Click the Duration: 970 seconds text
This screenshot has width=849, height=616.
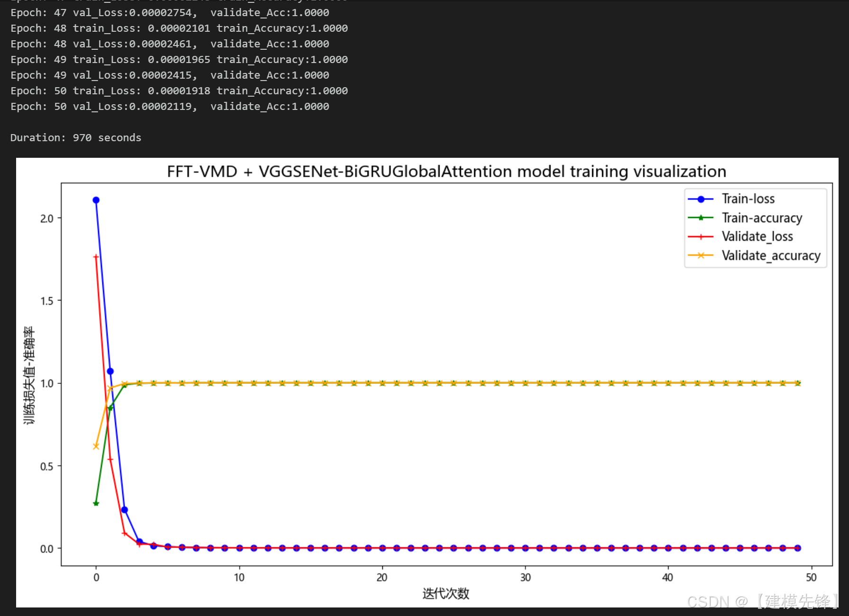point(75,137)
